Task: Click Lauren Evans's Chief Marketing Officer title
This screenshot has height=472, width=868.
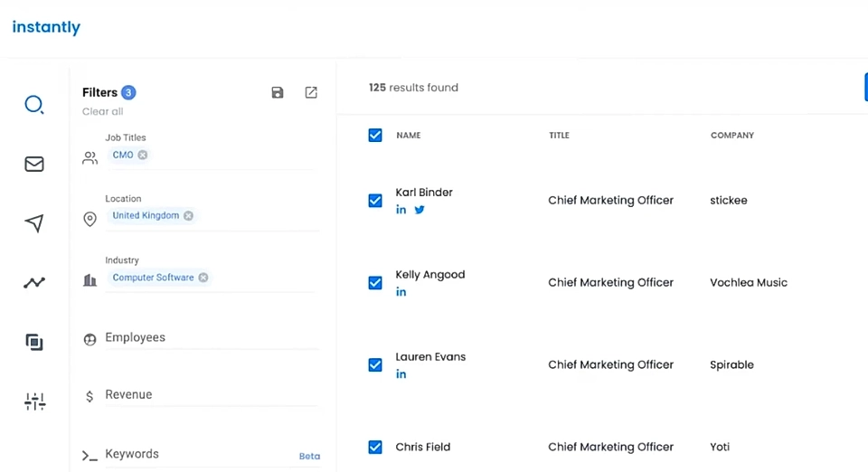Action: [610, 364]
